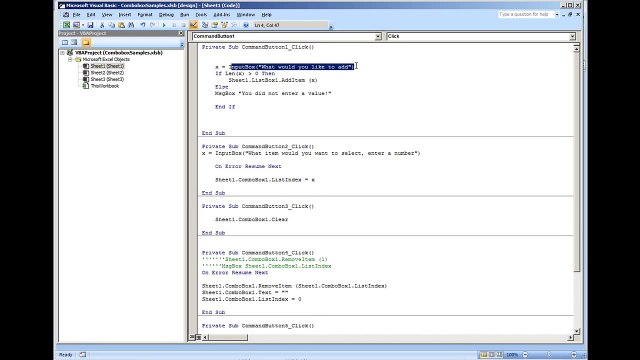Open the help question dropdown arrow
Image resolution: width=640 pixels, height=360 pixels.
tap(557, 14)
